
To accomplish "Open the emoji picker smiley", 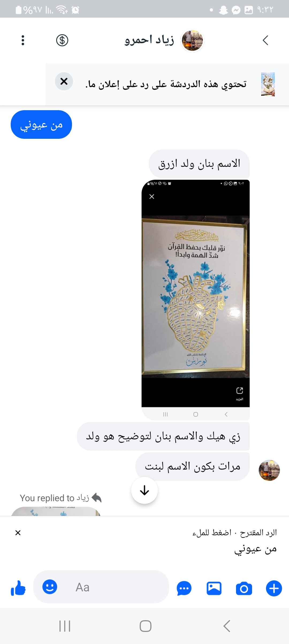I will pyautogui.click(x=50, y=587).
